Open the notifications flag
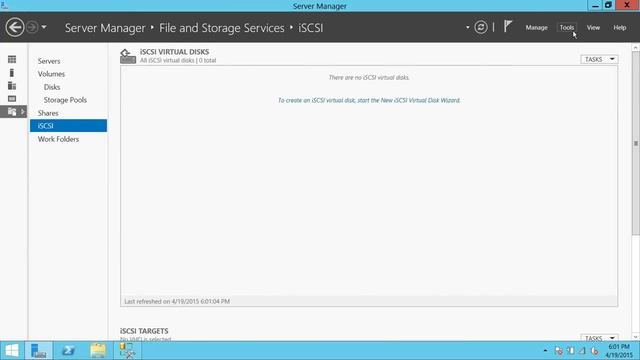The height and width of the screenshot is (360, 640). pyautogui.click(x=507, y=27)
